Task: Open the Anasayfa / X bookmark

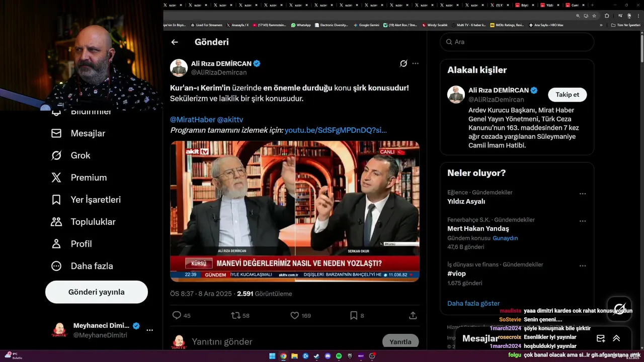Action: pyautogui.click(x=238, y=25)
